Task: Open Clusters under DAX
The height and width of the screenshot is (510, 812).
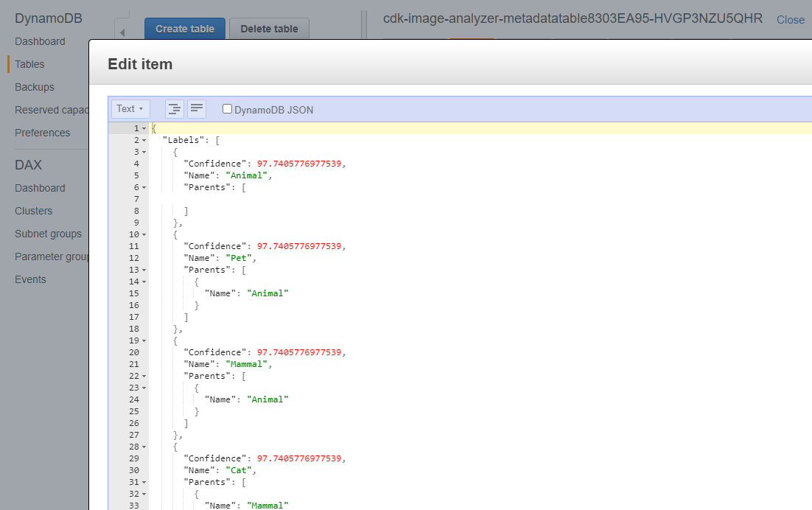Action: (34, 211)
